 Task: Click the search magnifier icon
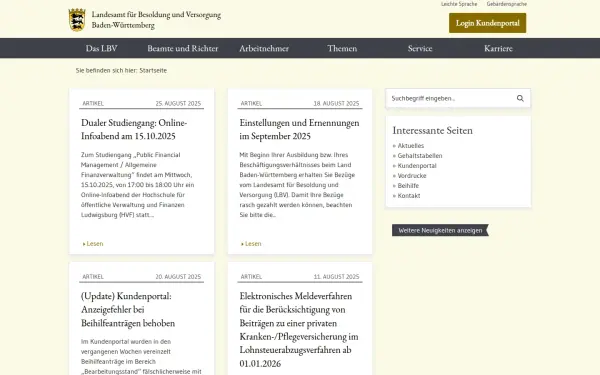520,98
